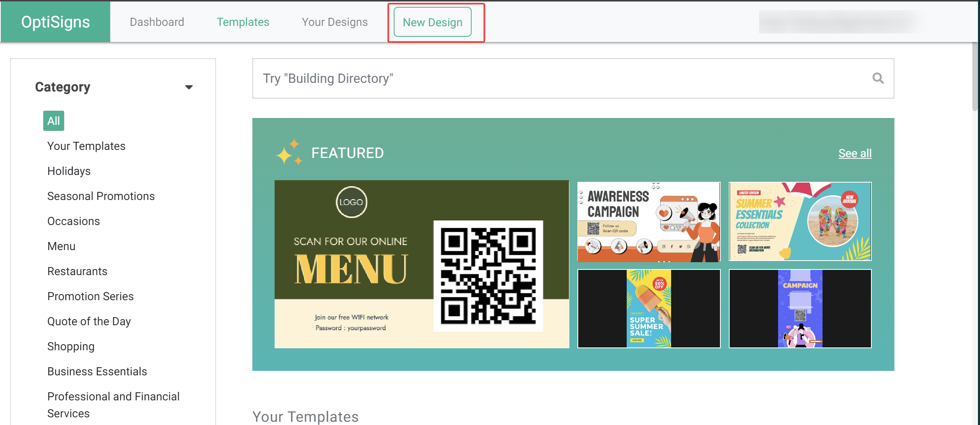
Task: Select Your Templates category
Action: tap(86, 146)
